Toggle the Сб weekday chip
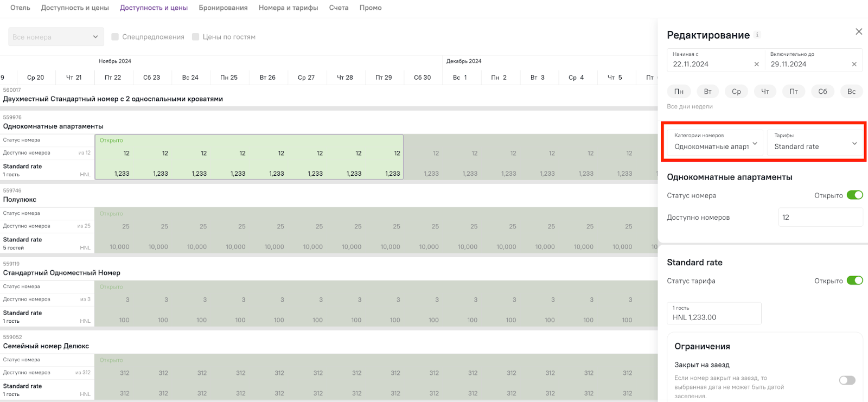The image size is (868, 402). click(x=822, y=92)
